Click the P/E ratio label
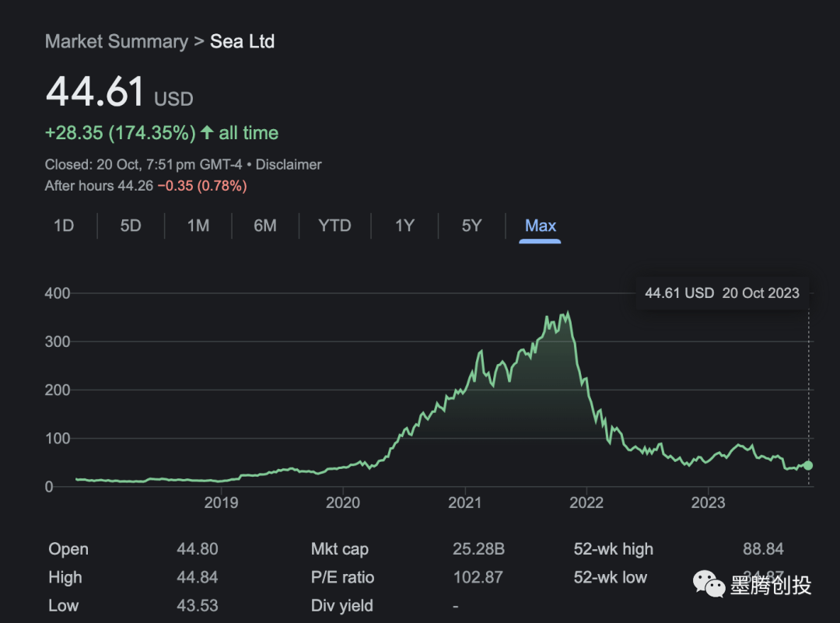The width and height of the screenshot is (840, 623). [342, 577]
